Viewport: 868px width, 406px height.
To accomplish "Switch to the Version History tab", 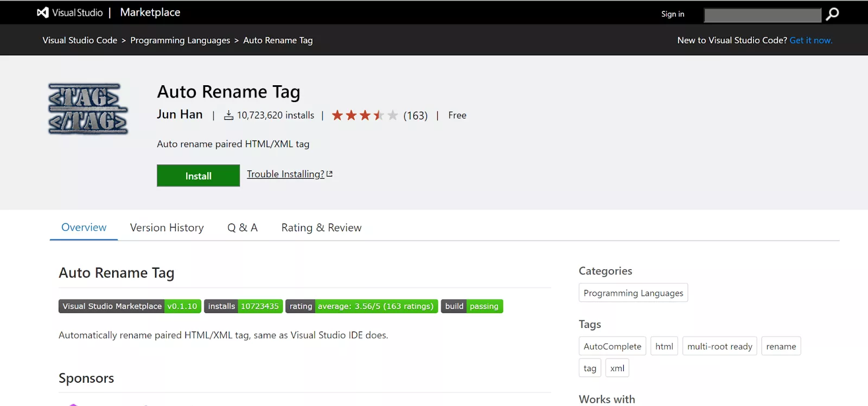I will [167, 228].
